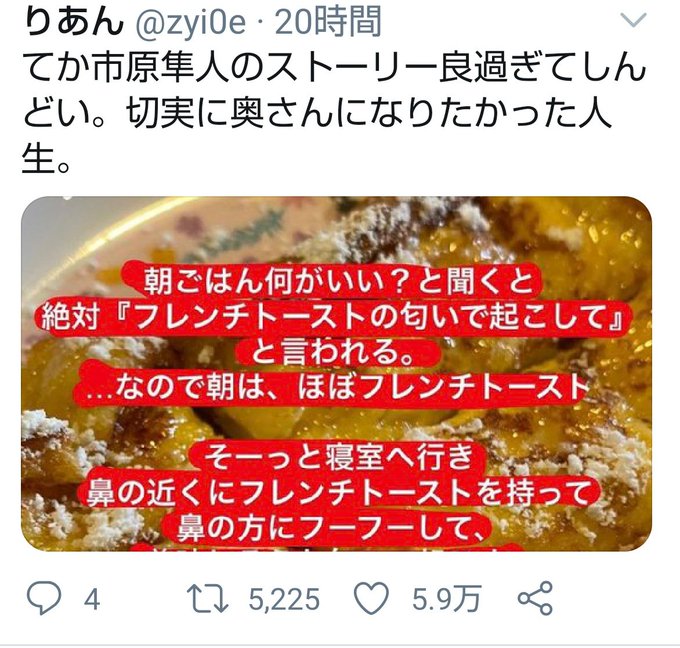Viewport: 680px width, 648px height.
Task: View retweets by clicking 5,225
Action: pos(284,600)
